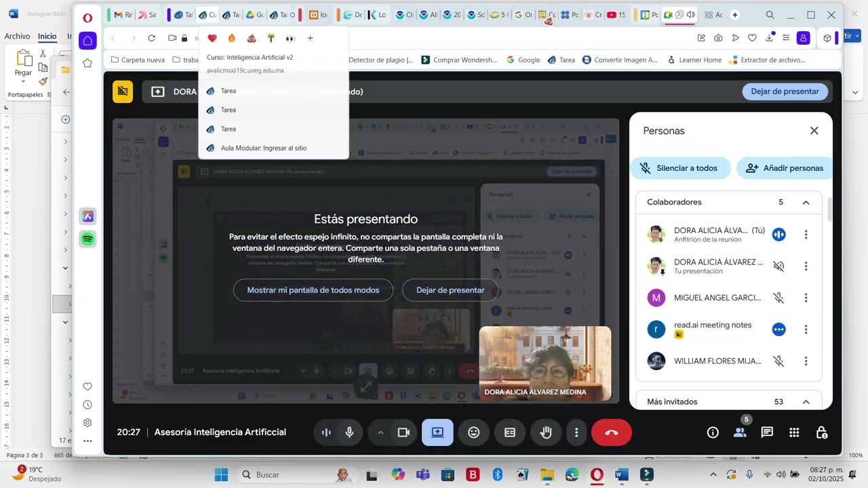Mute WILLIAM FLORES MIJA... microphone
The width and height of the screenshot is (868, 488).
pyautogui.click(x=778, y=361)
